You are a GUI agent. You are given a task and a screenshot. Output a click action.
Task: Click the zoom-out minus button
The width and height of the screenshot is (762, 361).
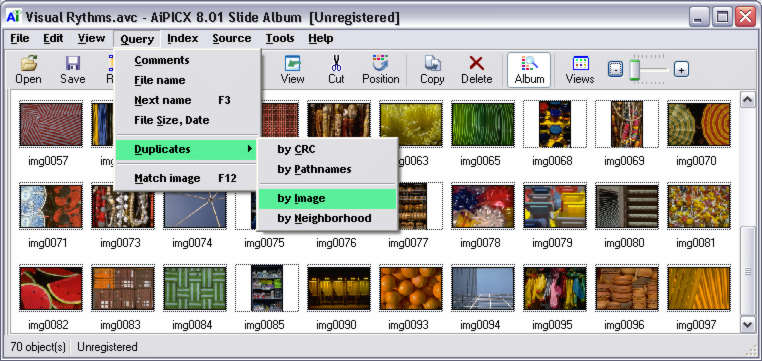click(x=615, y=70)
